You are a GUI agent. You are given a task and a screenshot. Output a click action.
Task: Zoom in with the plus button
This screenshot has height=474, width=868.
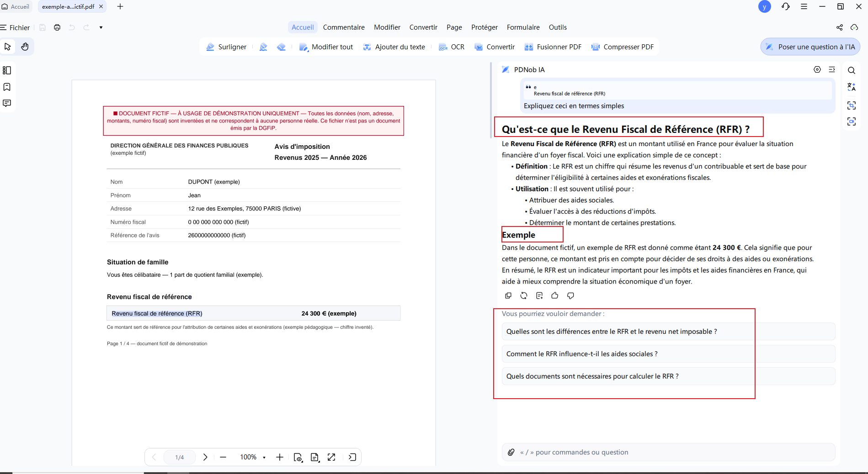(x=280, y=457)
